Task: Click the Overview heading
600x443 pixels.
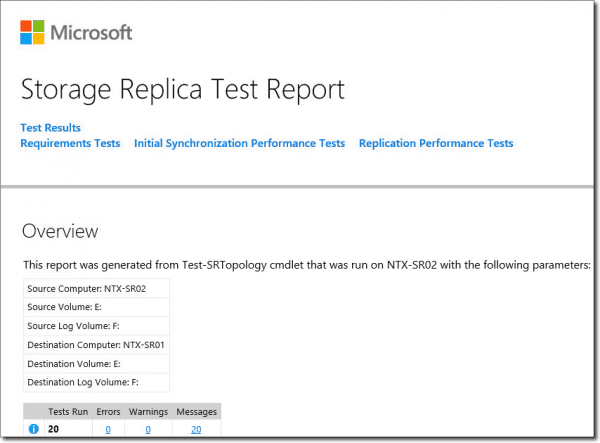Action: coord(60,231)
